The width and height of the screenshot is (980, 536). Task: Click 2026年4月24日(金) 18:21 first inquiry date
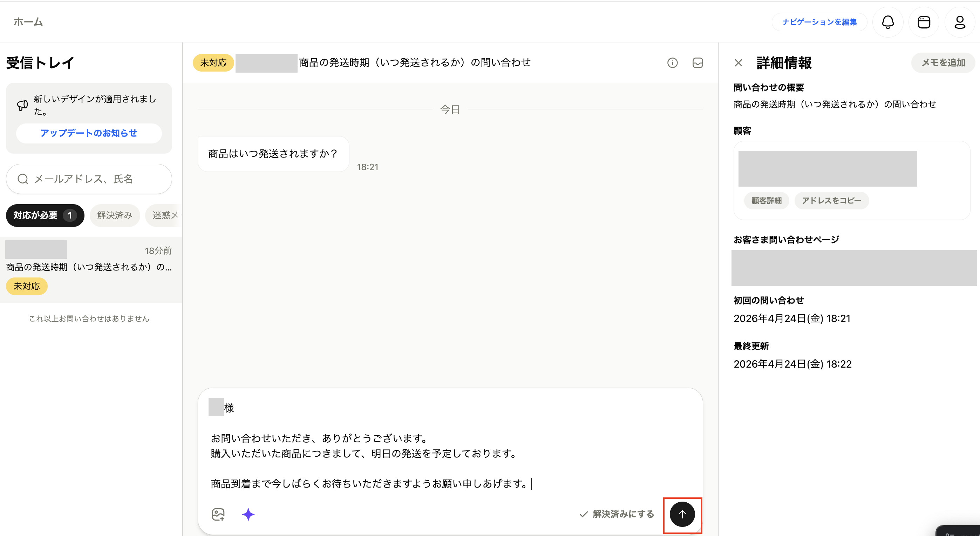(792, 318)
